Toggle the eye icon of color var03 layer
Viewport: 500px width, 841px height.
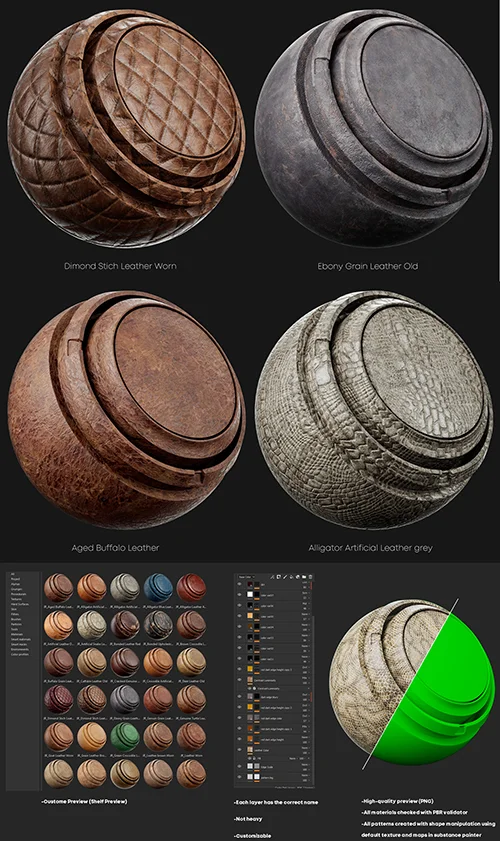(239, 637)
